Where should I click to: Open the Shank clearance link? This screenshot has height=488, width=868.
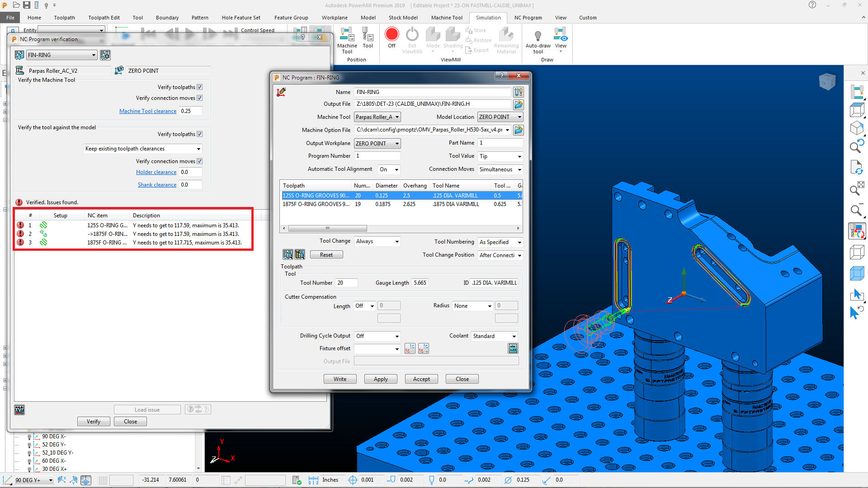157,185
